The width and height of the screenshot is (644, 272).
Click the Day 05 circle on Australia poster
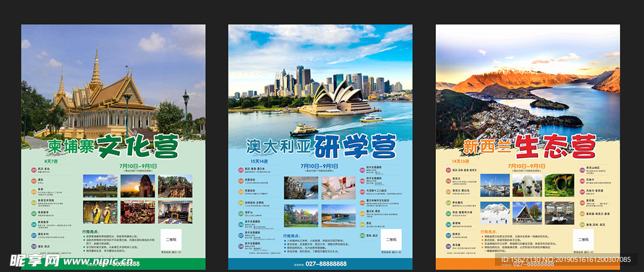point(241,214)
